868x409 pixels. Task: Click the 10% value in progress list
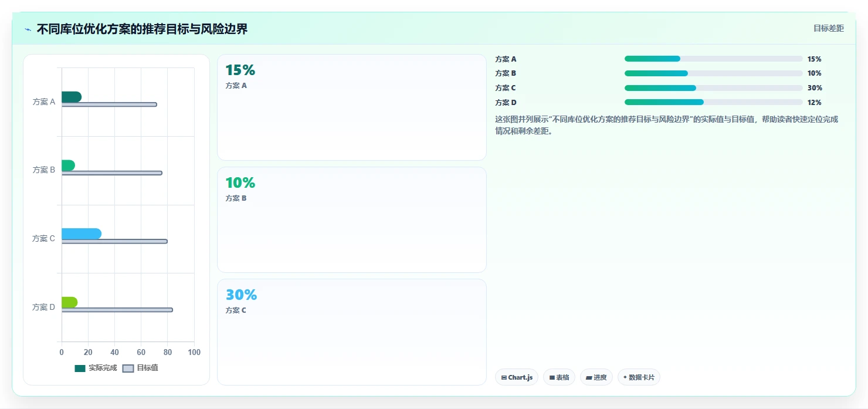click(814, 73)
